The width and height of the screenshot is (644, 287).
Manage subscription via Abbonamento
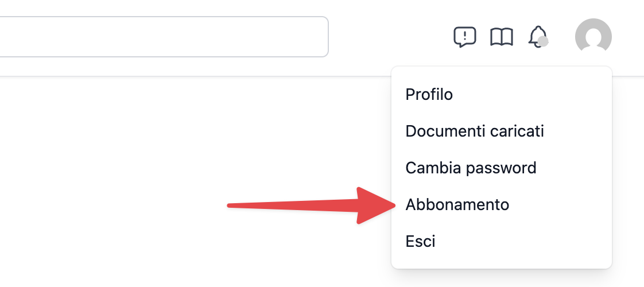coord(457,204)
